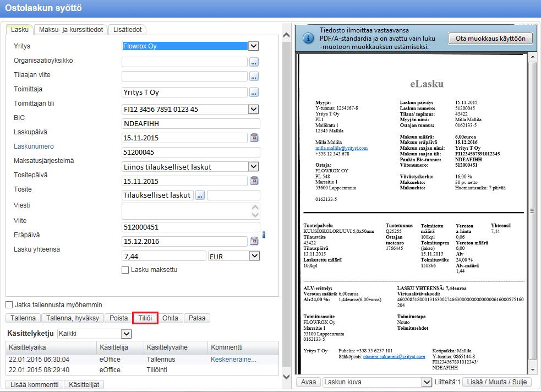Click the Poista button

(x=118, y=318)
